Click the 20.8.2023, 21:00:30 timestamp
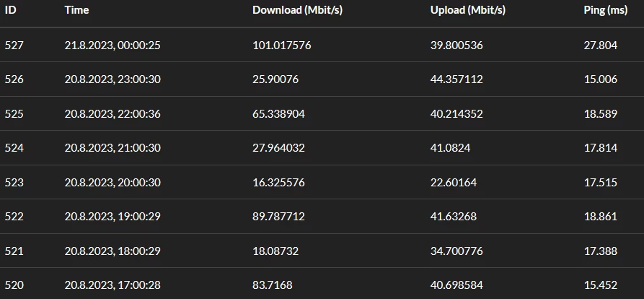644x299 pixels. coord(112,148)
